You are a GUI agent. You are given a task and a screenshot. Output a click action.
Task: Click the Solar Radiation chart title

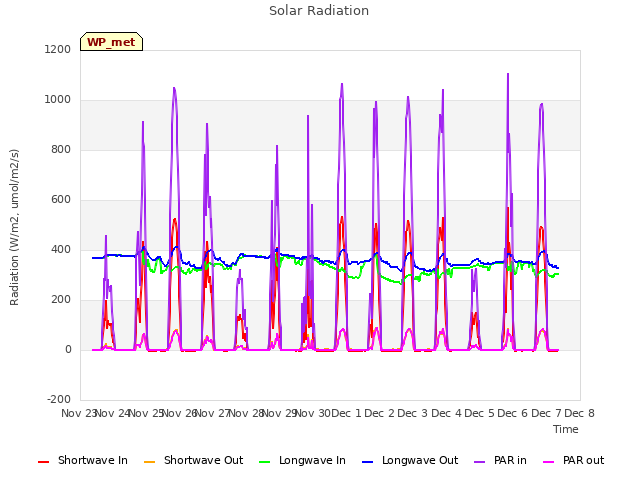pos(319,11)
